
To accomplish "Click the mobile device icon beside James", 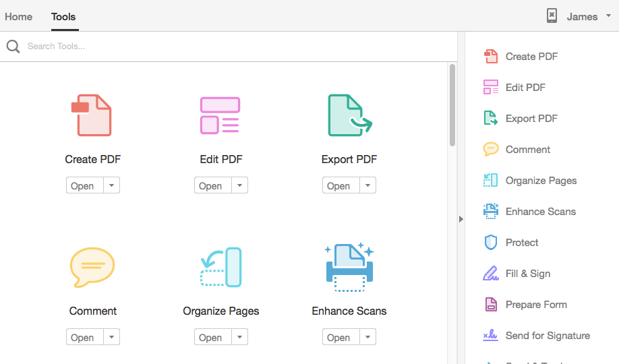I will [x=552, y=16].
